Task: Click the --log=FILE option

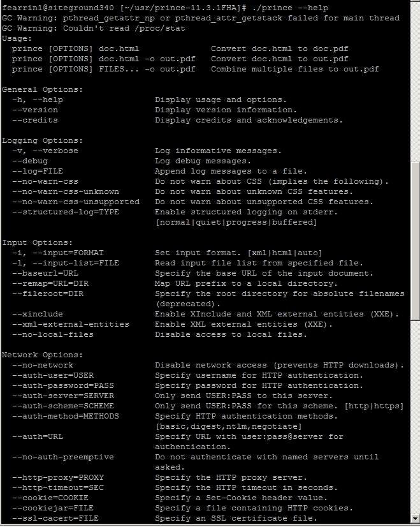Action: tap(37, 171)
